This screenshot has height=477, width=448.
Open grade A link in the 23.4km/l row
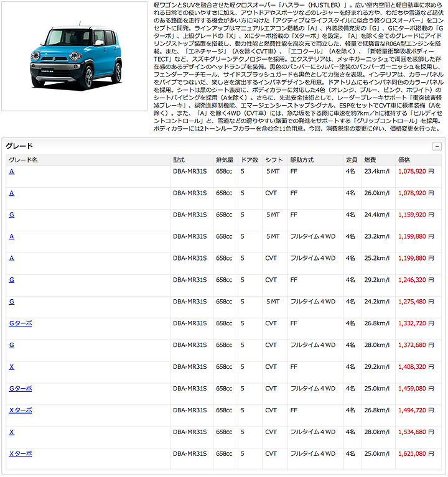[x=12, y=172]
